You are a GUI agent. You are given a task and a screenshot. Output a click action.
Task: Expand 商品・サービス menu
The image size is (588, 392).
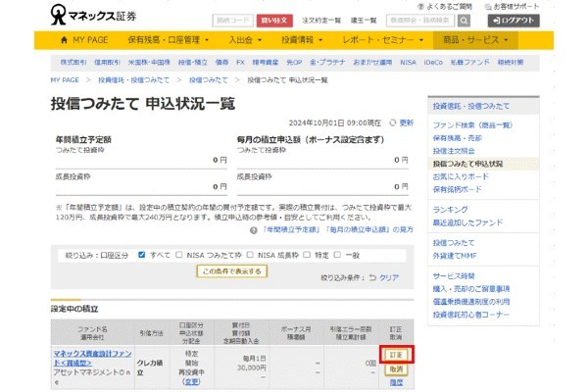tap(475, 40)
